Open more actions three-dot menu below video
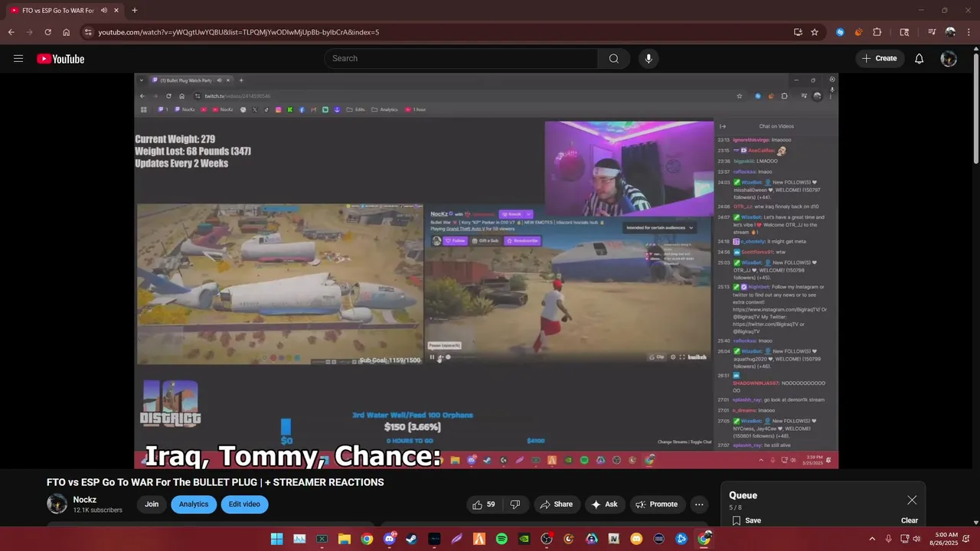This screenshot has height=551, width=980. pos(699,504)
